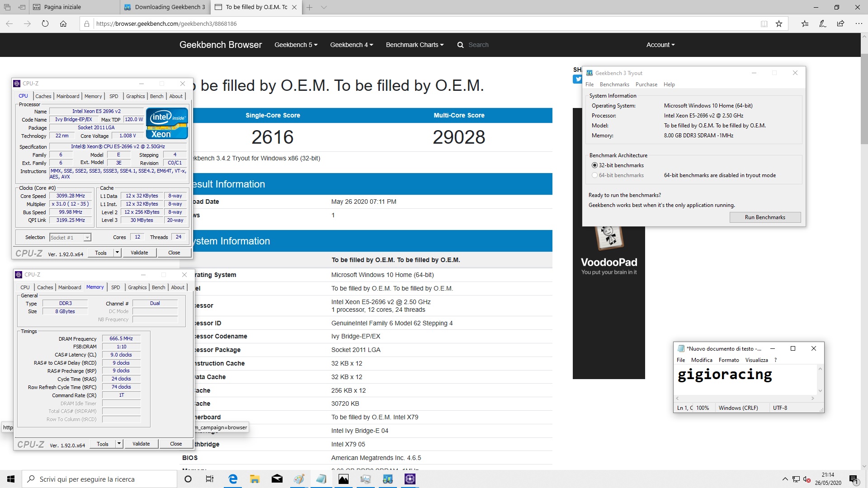The image size is (868, 488).
Task: Open the Formato menu in Notepad
Action: tap(729, 360)
